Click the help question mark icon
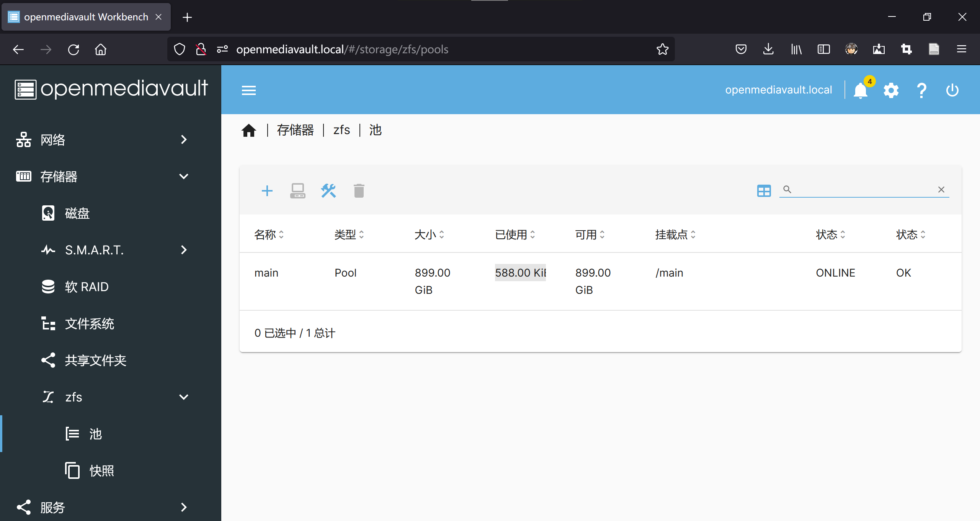The height and width of the screenshot is (521, 980). point(921,91)
